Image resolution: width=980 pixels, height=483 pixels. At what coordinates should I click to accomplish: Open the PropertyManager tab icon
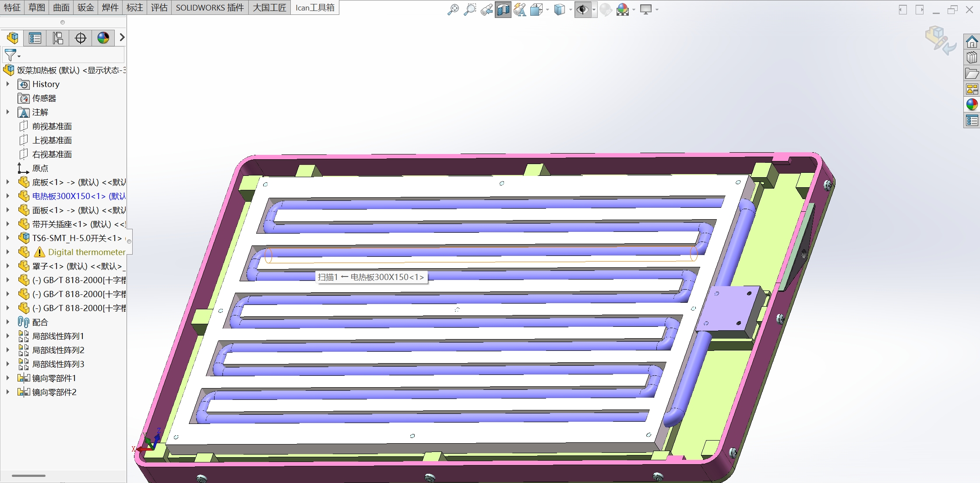pyautogui.click(x=35, y=38)
